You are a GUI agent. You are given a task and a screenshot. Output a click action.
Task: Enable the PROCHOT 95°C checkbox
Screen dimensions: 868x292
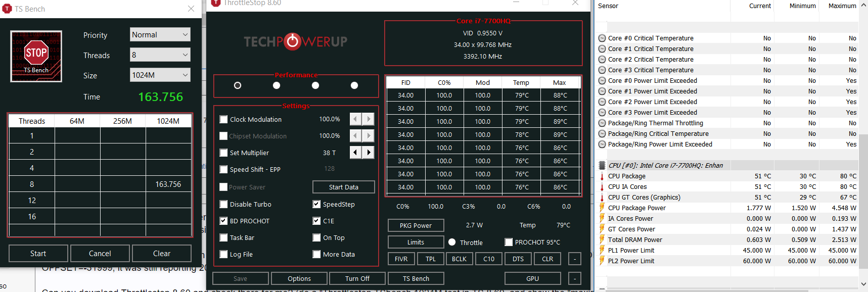point(509,242)
